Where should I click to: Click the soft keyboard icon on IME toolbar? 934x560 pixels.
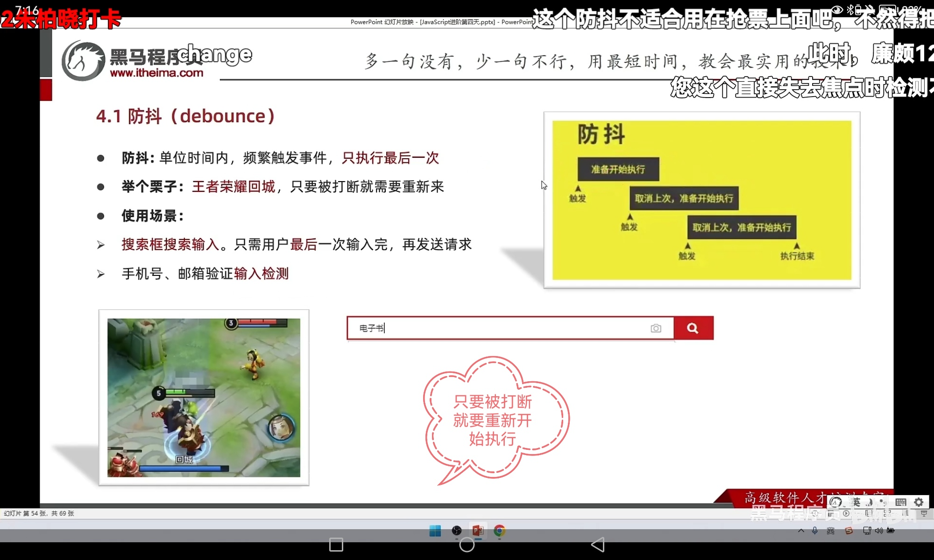point(901,502)
